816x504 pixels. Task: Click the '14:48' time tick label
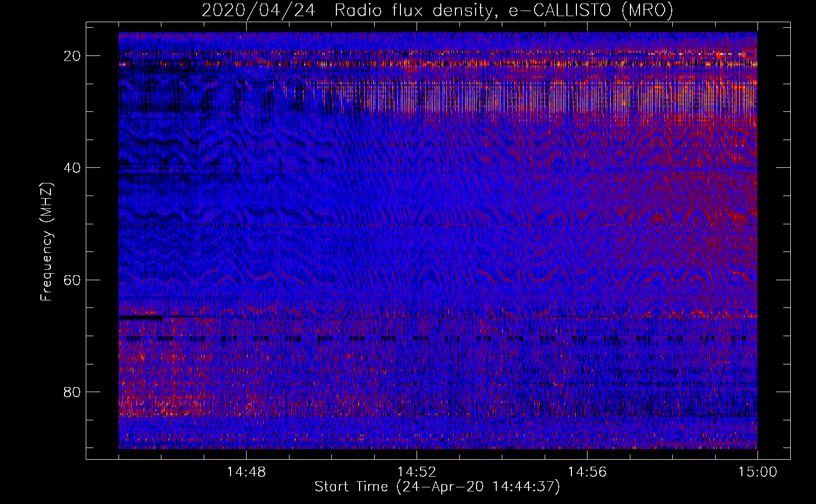coord(246,472)
